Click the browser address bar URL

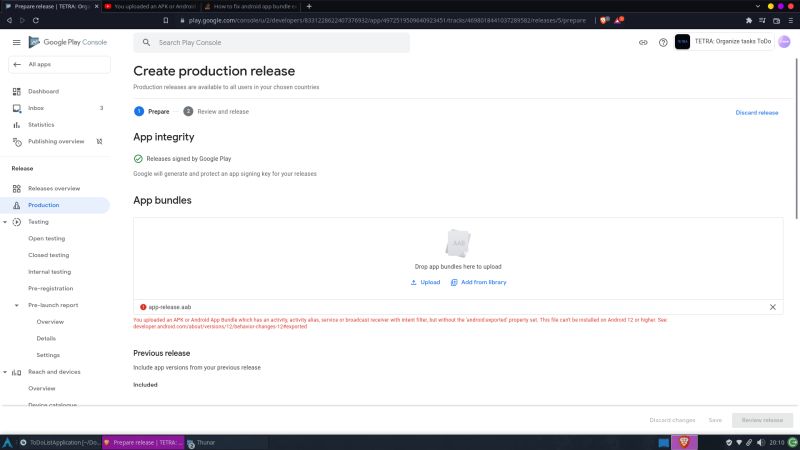[387, 20]
